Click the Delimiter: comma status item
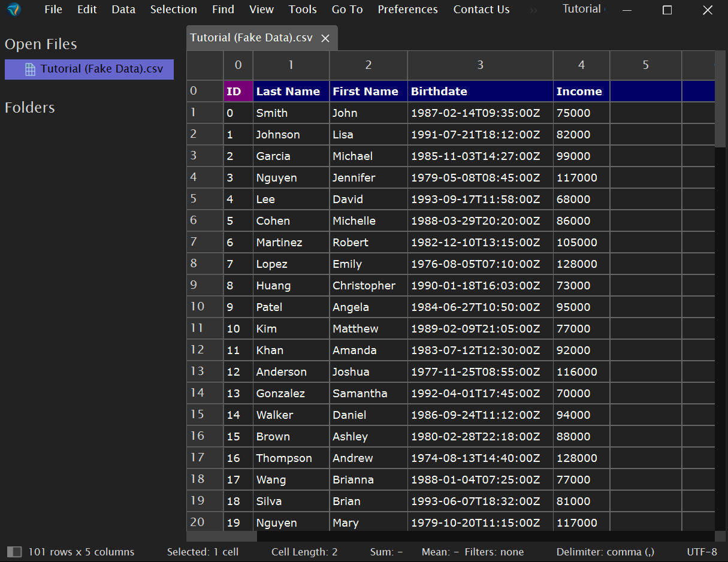The height and width of the screenshot is (562, 728). click(605, 551)
